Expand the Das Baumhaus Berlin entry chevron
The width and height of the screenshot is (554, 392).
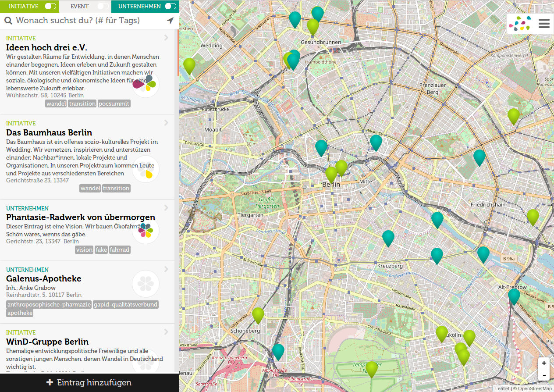(x=166, y=123)
